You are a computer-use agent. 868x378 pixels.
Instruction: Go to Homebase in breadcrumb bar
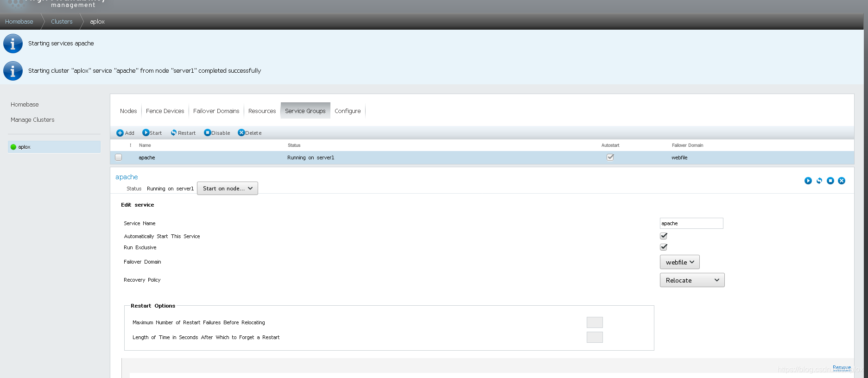tap(19, 22)
